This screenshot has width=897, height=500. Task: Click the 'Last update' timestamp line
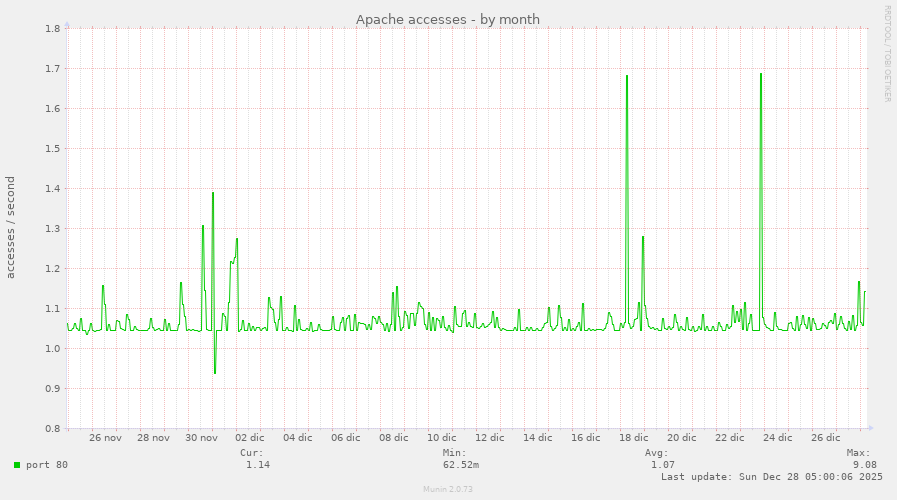click(772, 477)
